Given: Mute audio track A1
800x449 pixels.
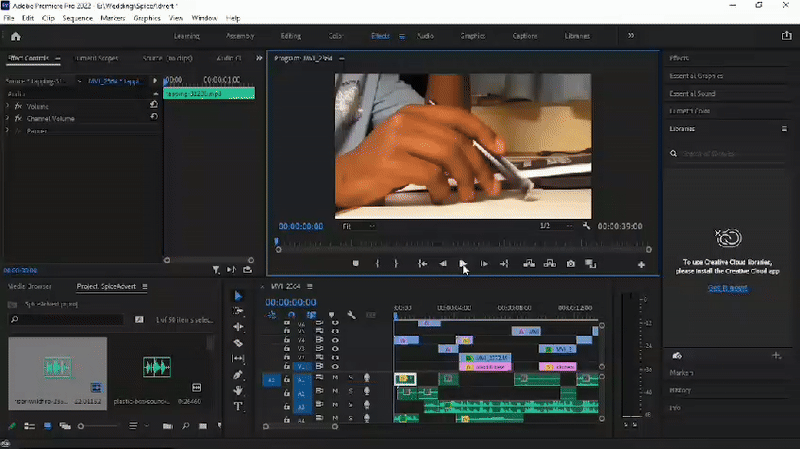Looking at the screenshot, I should point(335,378).
